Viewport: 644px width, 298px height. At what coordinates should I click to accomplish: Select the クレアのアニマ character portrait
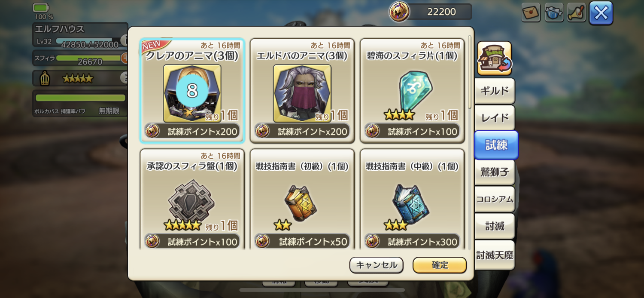coord(192,93)
